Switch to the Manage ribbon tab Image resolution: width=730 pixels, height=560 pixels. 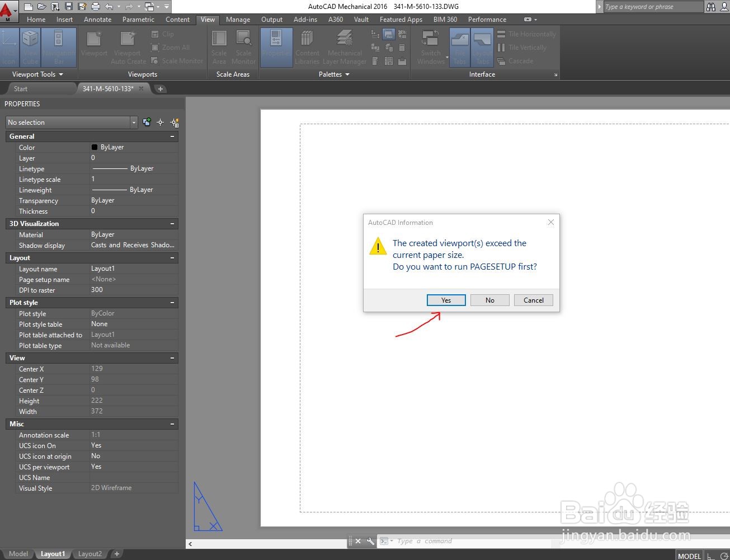[x=238, y=20]
